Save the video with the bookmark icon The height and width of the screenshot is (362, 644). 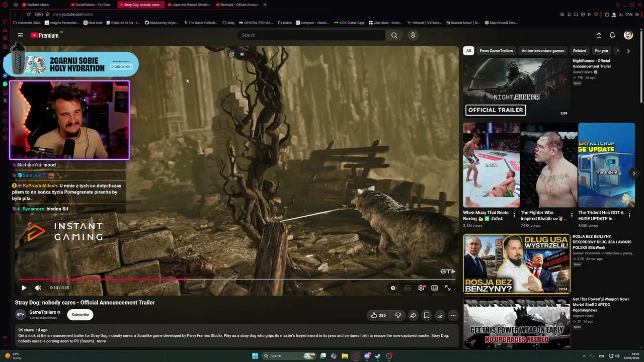click(x=427, y=315)
